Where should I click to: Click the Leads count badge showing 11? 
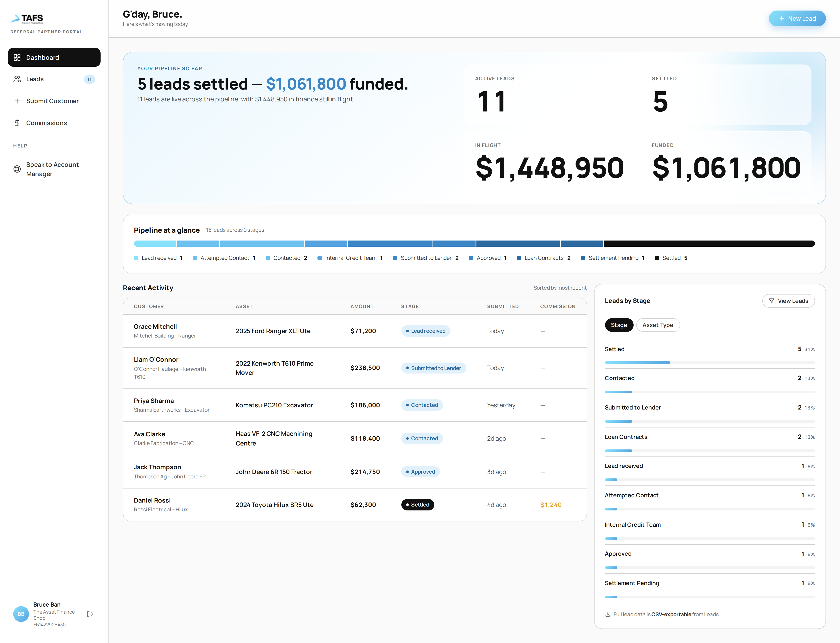[x=89, y=79]
